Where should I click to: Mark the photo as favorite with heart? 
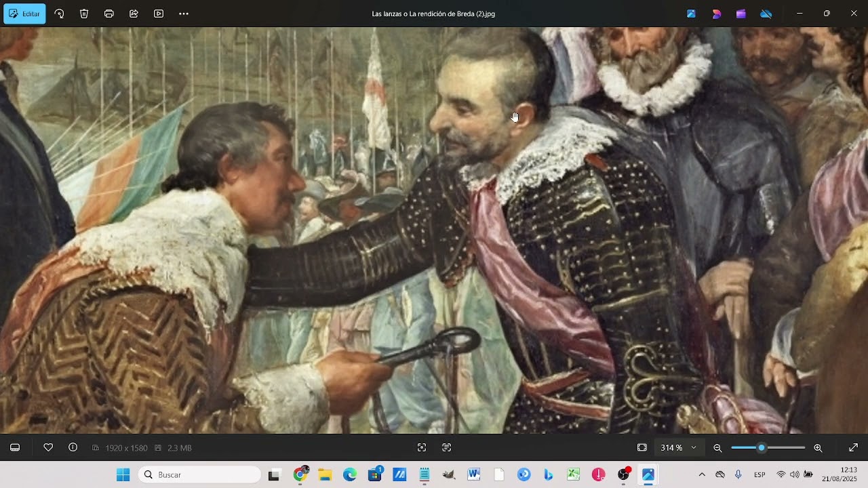click(48, 447)
